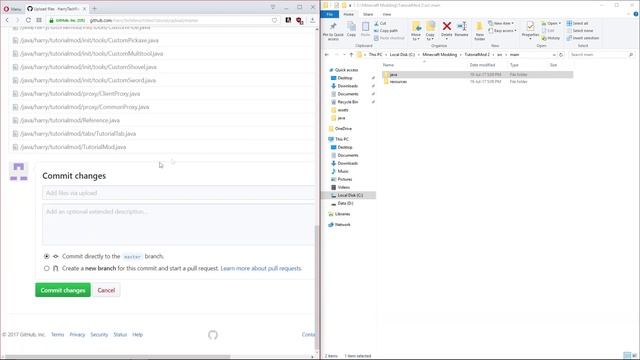Open Learn more about pull requests link
640x360 pixels.
(x=261, y=268)
